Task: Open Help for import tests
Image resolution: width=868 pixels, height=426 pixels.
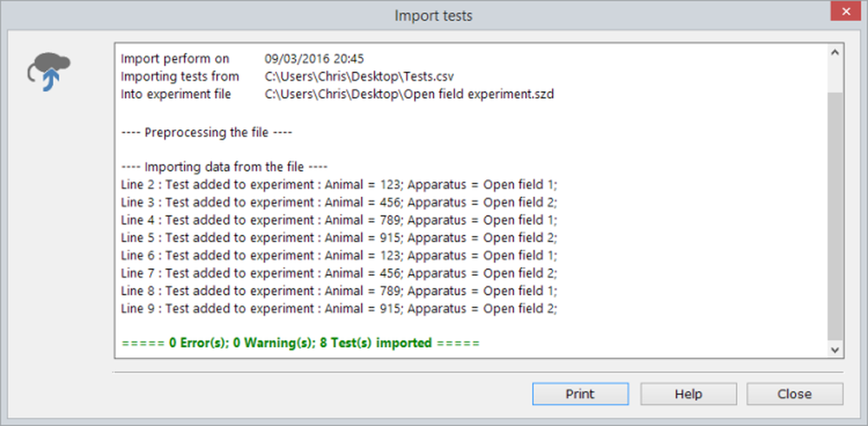Action: (688, 394)
